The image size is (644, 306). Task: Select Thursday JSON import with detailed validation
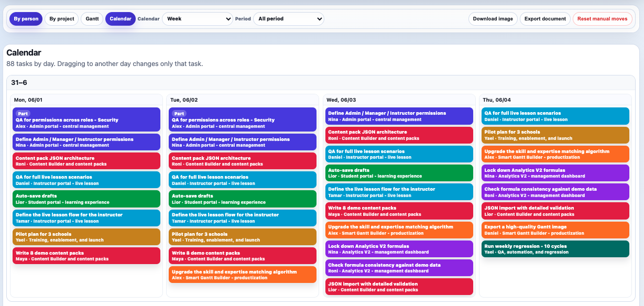point(555,211)
